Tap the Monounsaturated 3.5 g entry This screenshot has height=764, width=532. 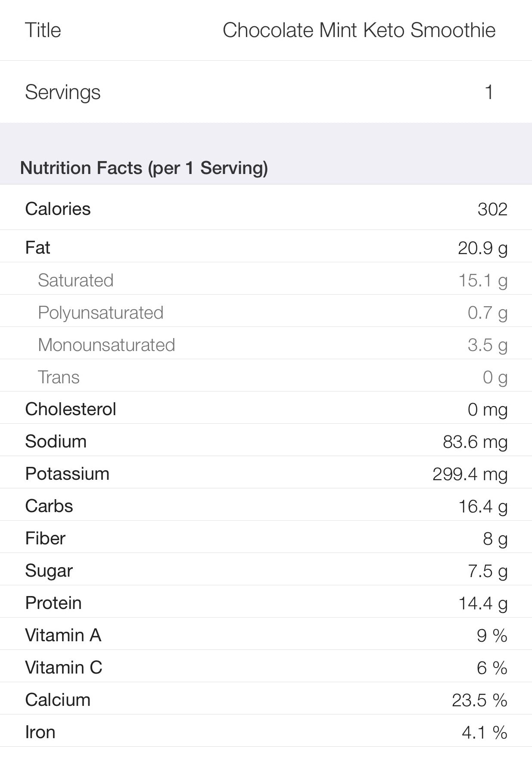(x=266, y=343)
